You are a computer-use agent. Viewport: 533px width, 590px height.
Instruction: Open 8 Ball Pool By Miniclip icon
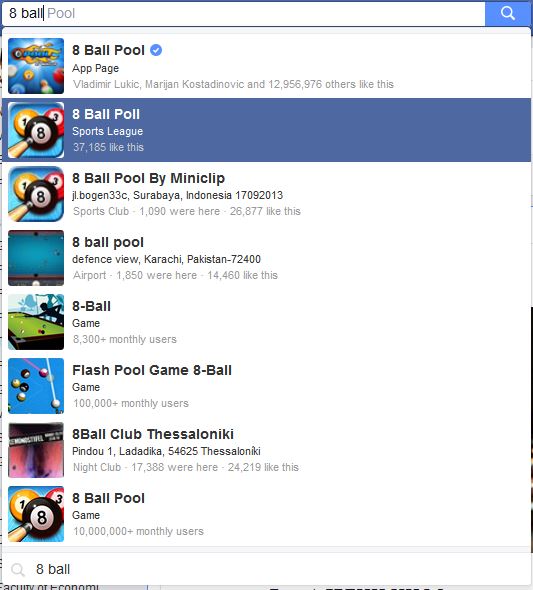click(x=36, y=194)
